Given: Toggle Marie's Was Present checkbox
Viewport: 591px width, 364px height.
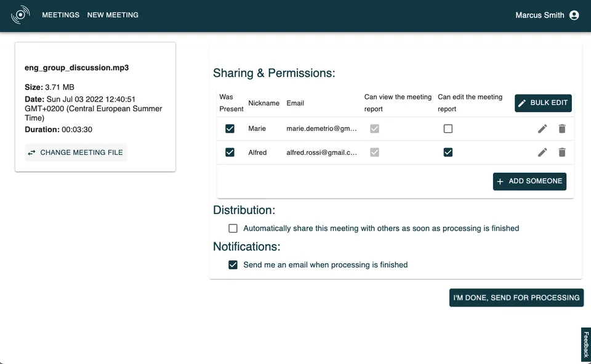Looking at the screenshot, I should (x=230, y=129).
